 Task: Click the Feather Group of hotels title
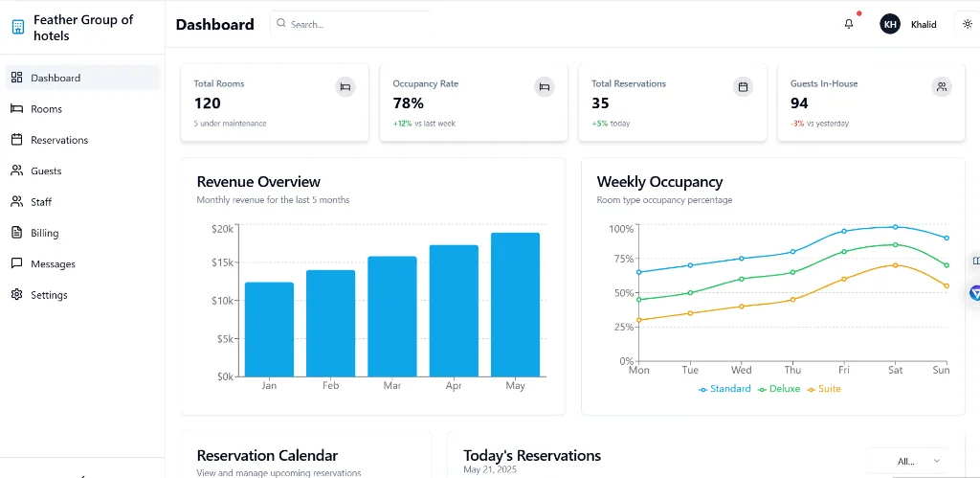83,28
